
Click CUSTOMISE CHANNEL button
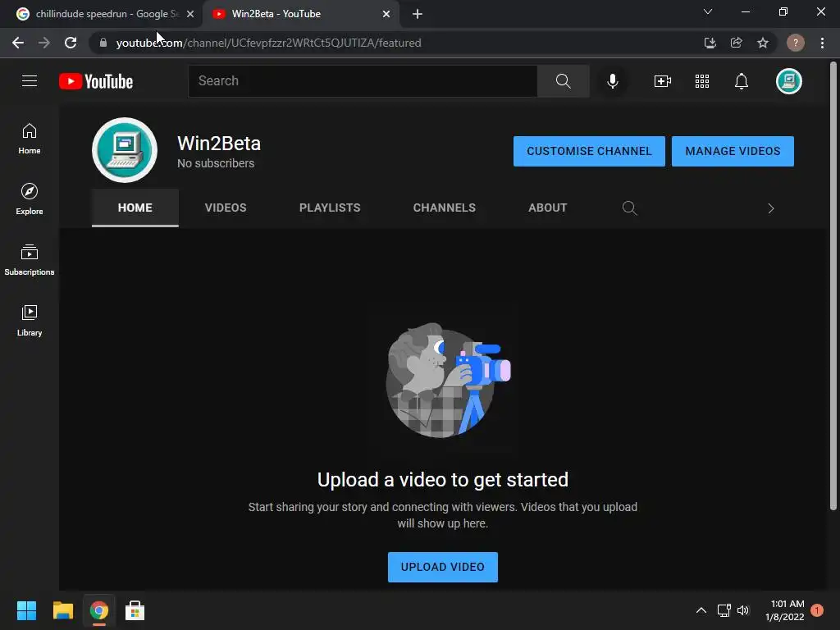click(x=589, y=151)
